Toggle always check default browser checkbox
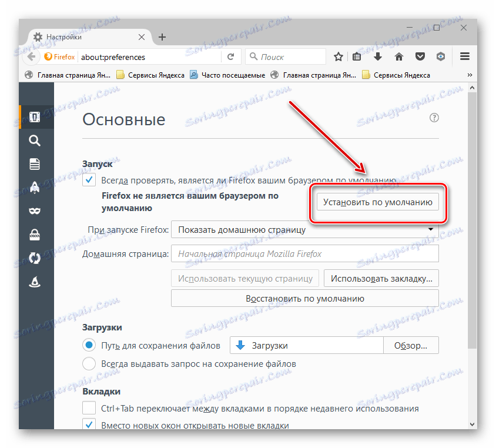496x448 pixels. pos(89,180)
